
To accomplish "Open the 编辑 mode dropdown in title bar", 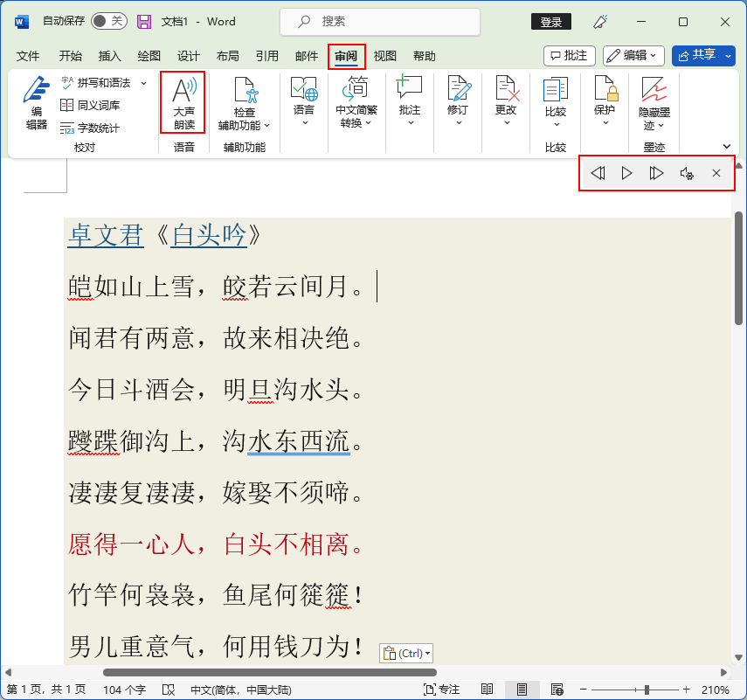I will pyautogui.click(x=633, y=55).
